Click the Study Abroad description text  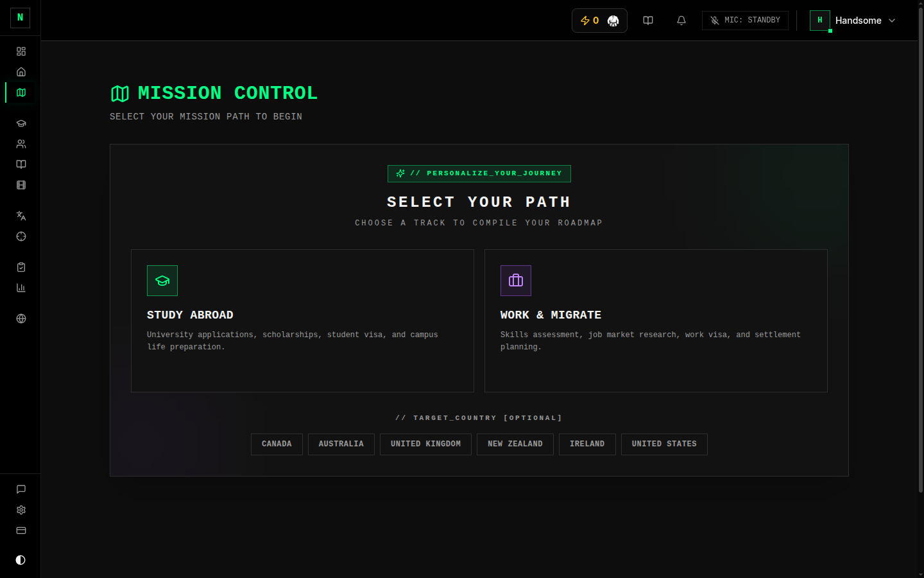(x=293, y=341)
